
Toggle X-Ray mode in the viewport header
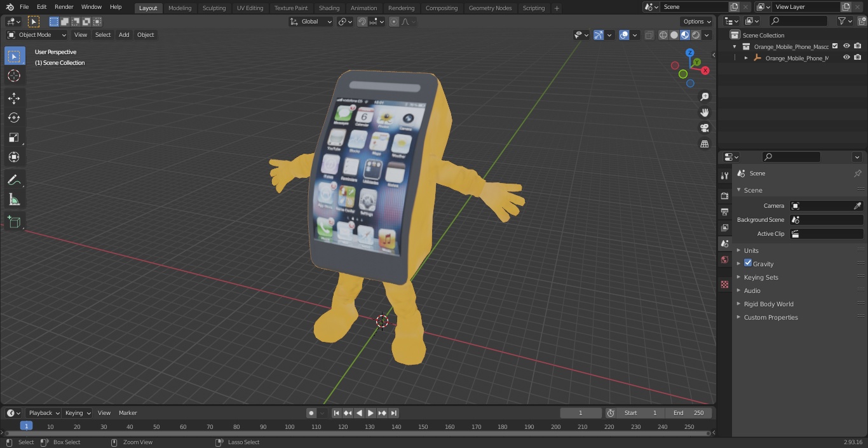[649, 35]
